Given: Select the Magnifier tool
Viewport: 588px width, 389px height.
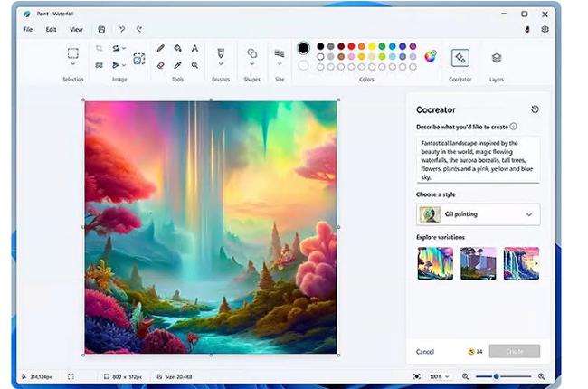Looking at the screenshot, I should 195,65.
